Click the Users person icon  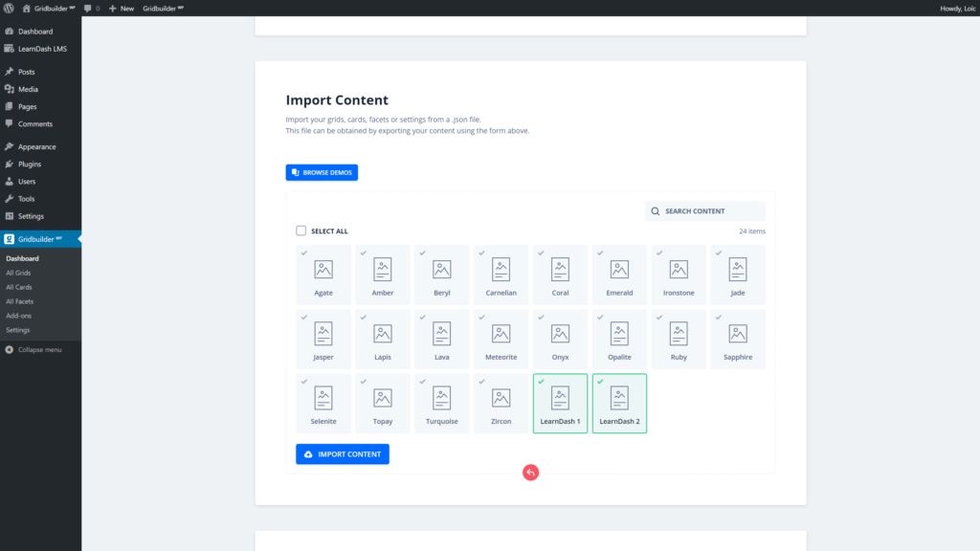coord(10,181)
